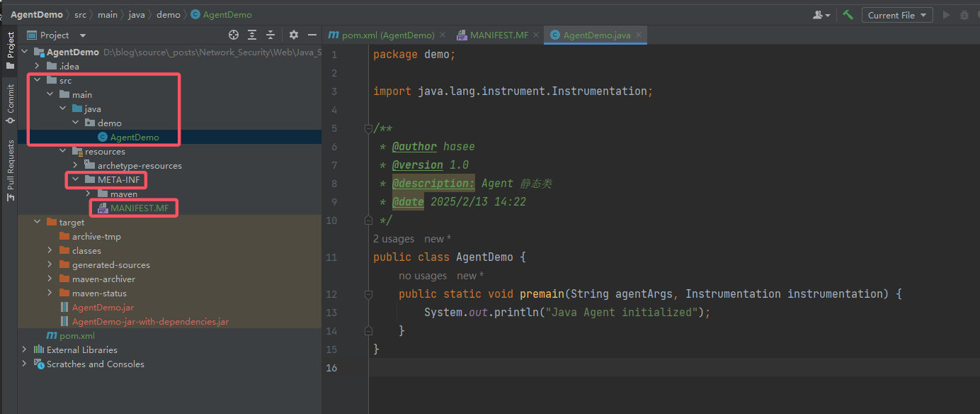Open the Project tool window side tab
Viewport: 980px width, 414px height.
9,50
